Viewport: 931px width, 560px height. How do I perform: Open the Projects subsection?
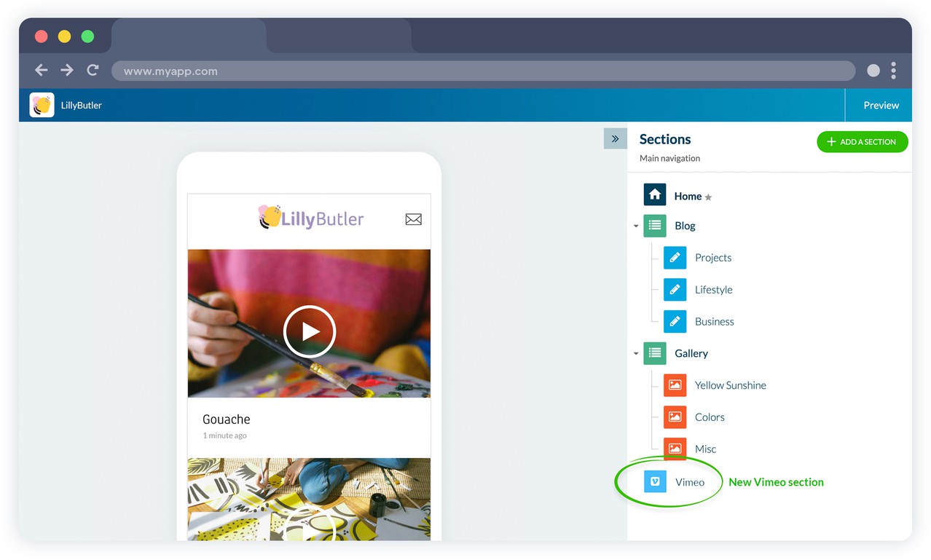713,258
